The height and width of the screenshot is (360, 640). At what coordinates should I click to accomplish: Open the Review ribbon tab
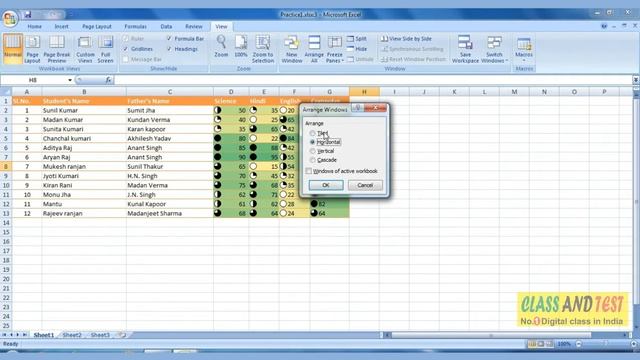coord(194,27)
